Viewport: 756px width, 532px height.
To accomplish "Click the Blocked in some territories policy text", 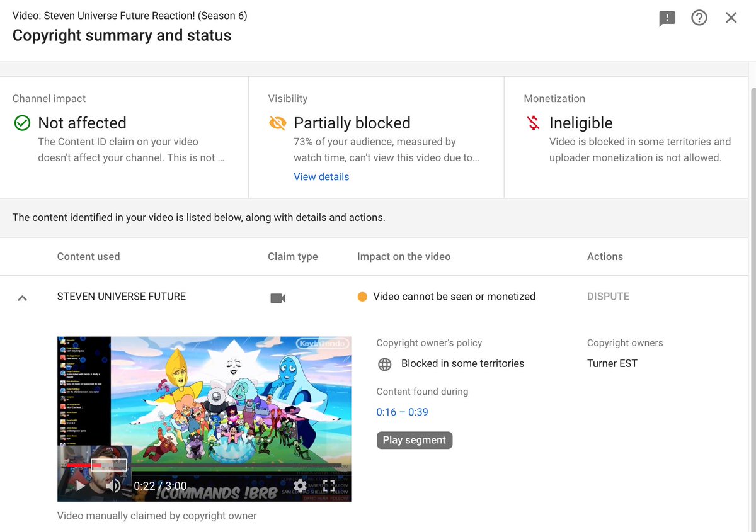I will pos(462,363).
